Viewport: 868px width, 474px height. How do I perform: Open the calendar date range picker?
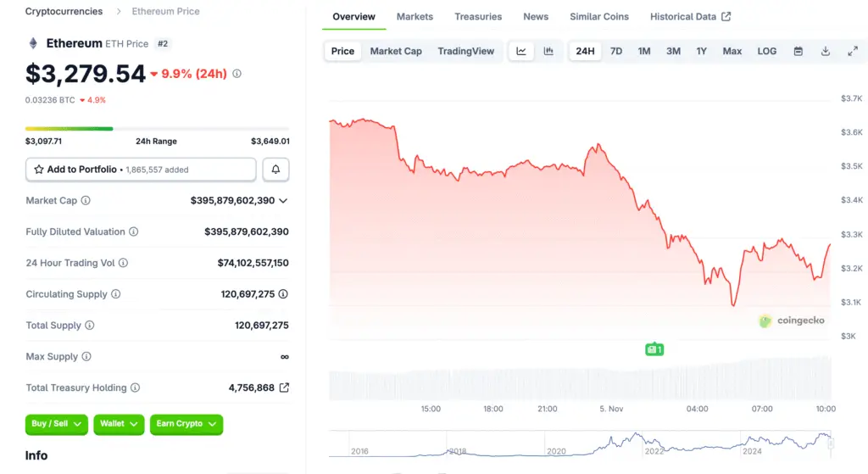click(x=798, y=51)
